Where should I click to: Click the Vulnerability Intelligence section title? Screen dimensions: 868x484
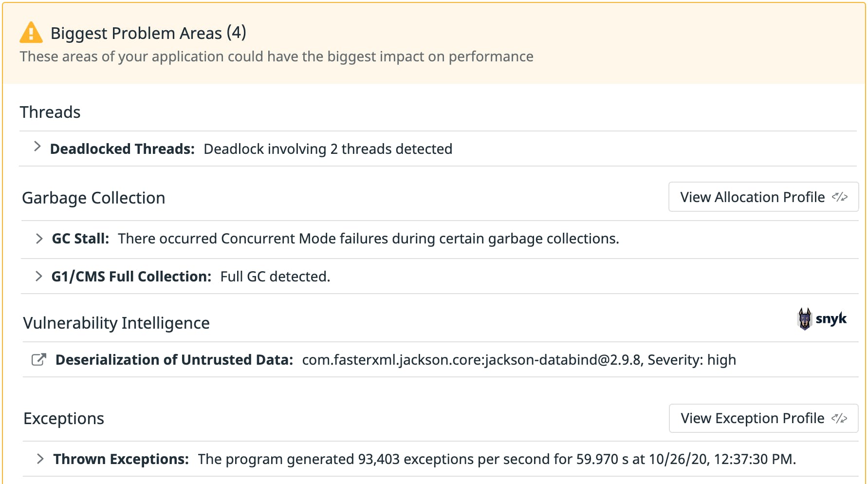coord(116,323)
